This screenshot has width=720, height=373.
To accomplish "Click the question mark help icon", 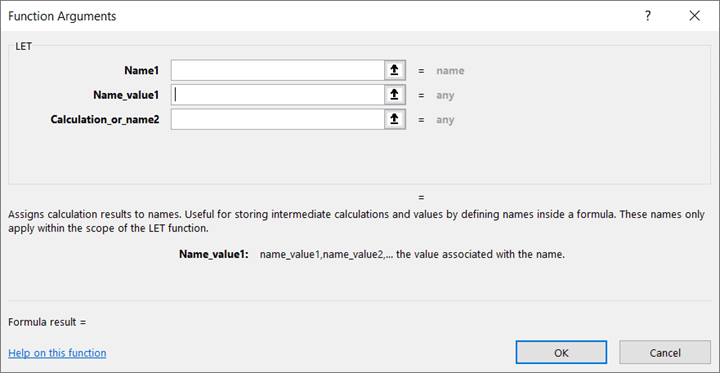I will pyautogui.click(x=647, y=16).
